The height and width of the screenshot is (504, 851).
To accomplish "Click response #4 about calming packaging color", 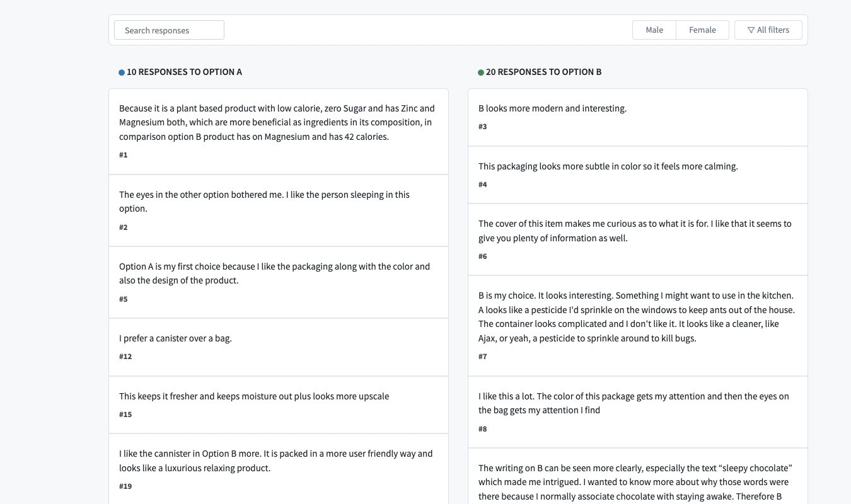I will coord(637,173).
